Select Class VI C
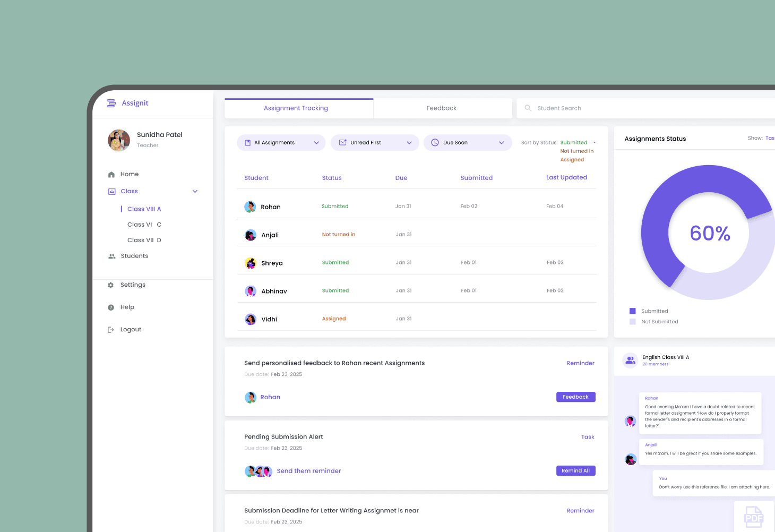 pyautogui.click(x=144, y=225)
